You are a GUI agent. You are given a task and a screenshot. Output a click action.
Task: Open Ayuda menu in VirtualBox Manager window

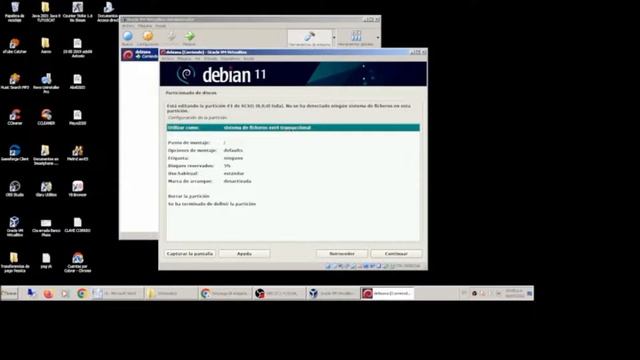(x=160, y=26)
